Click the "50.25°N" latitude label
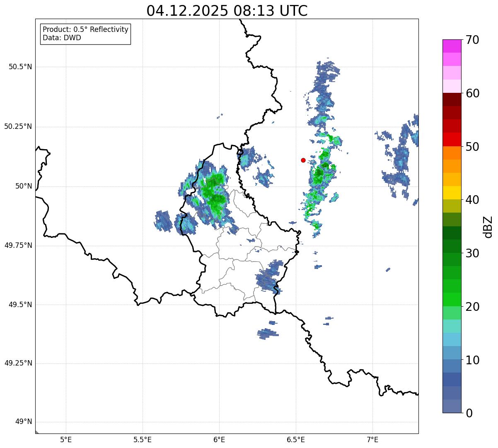The width and height of the screenshot is (498, 448). point(18,126)
